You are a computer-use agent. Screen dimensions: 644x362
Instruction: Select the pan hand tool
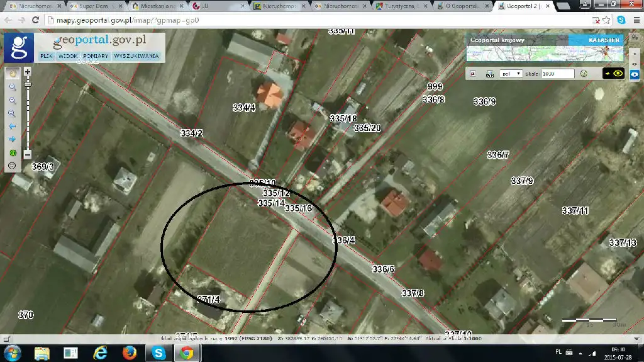[11, 73]
